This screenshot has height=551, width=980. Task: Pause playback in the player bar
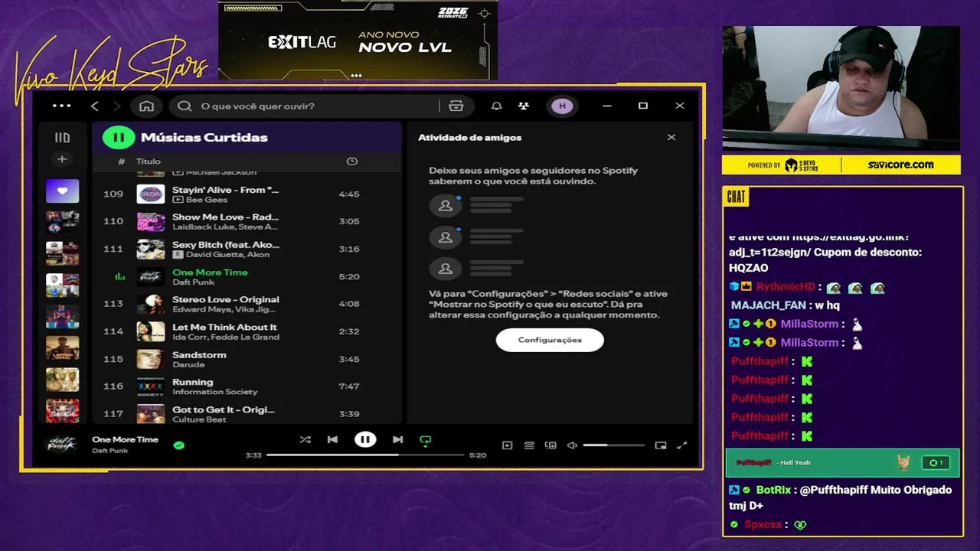pyautogui.click(x=365, y=439)
